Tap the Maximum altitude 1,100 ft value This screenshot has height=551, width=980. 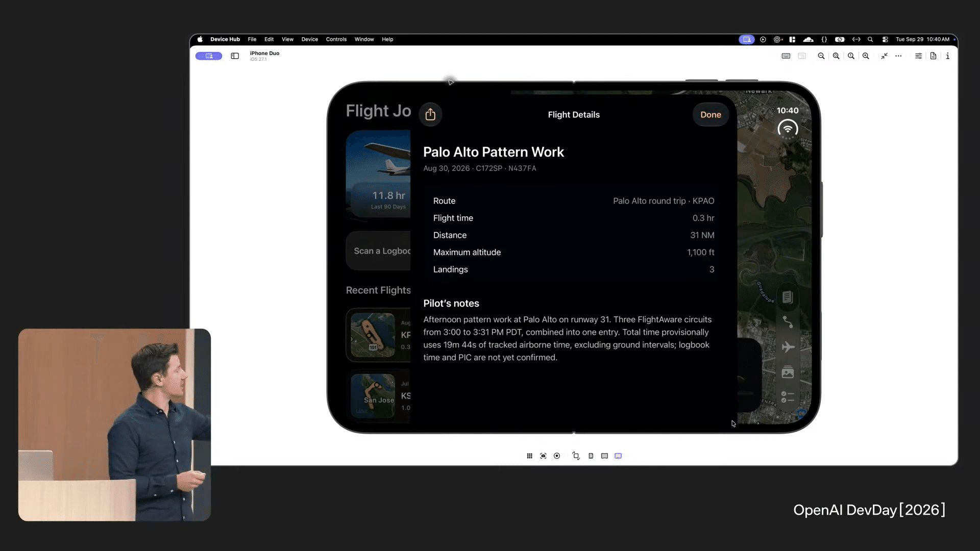(x=700, y=252)
